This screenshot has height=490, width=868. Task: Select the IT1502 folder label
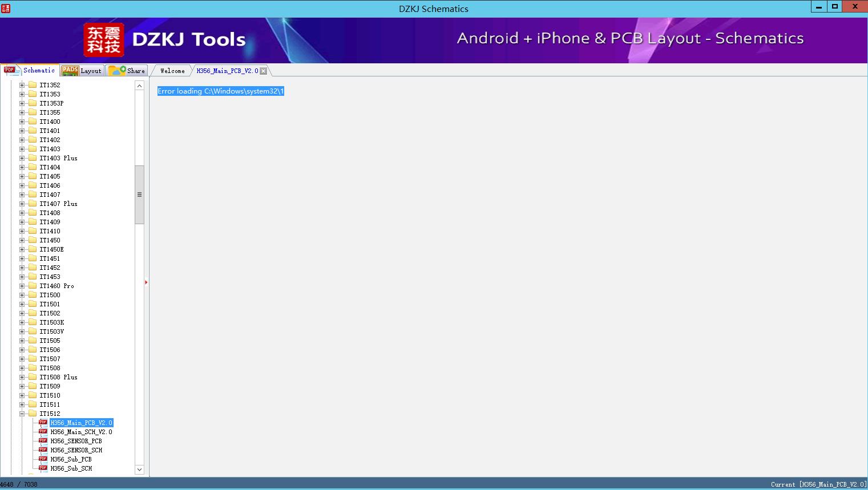50,313
